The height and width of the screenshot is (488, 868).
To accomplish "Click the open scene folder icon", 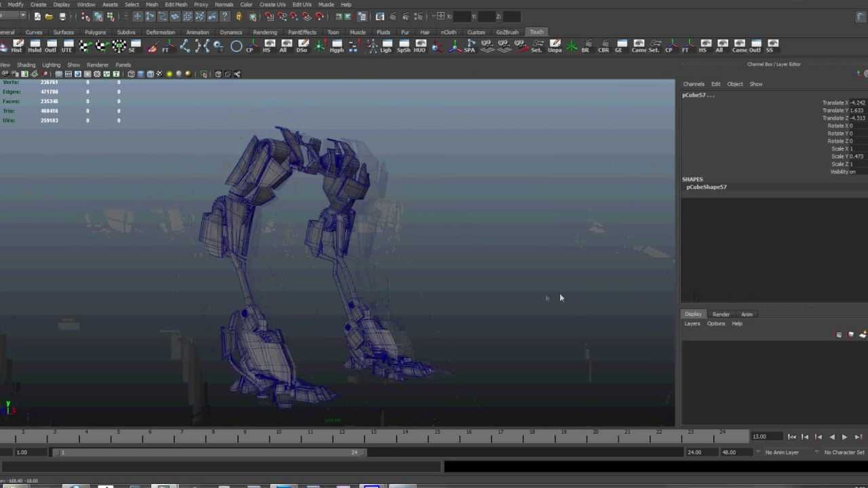I will pos(49,16).
